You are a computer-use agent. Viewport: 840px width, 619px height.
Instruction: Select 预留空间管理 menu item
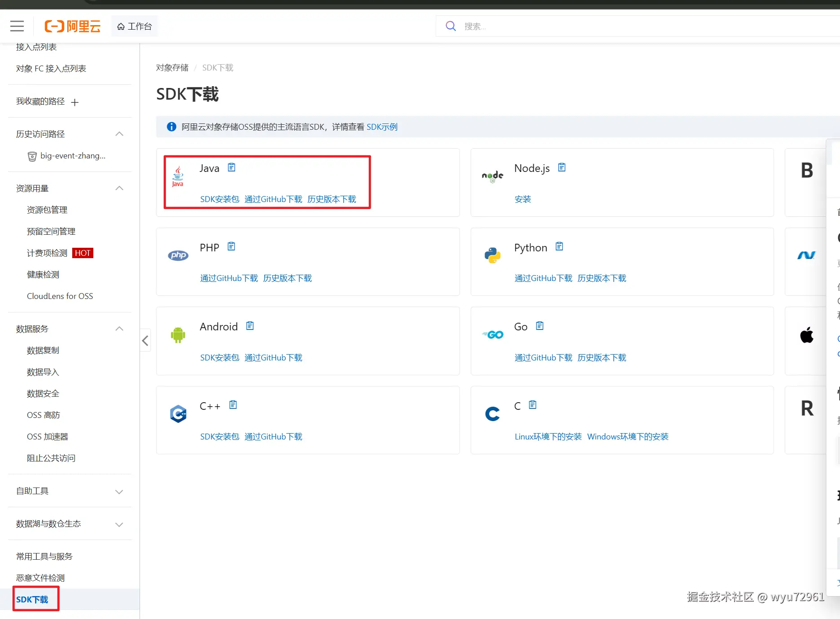(x=51, y=232)
